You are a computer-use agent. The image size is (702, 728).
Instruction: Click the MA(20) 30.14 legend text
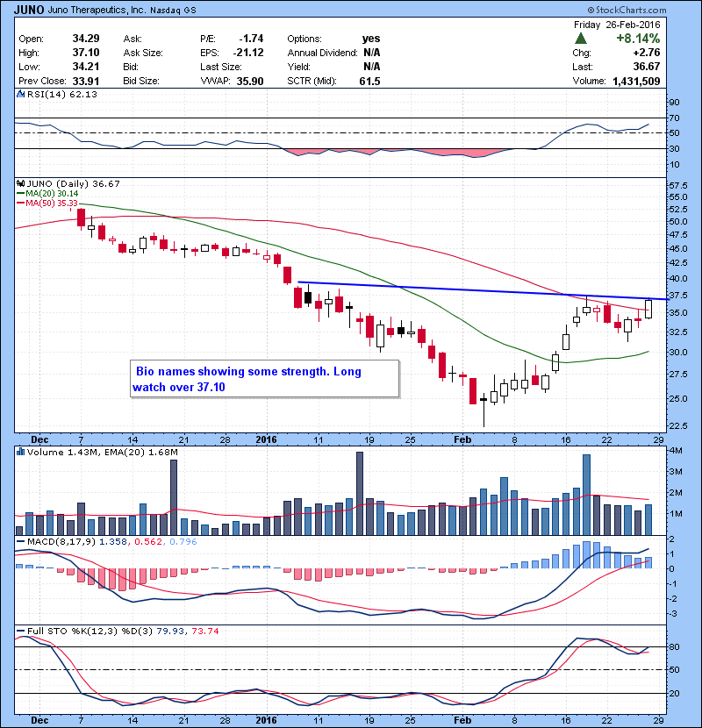coord(52,194)
